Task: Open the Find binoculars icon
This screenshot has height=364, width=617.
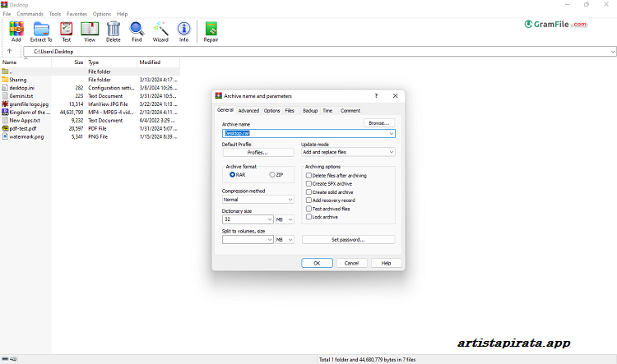Action: pyautogui.click(x=137, y=31)
